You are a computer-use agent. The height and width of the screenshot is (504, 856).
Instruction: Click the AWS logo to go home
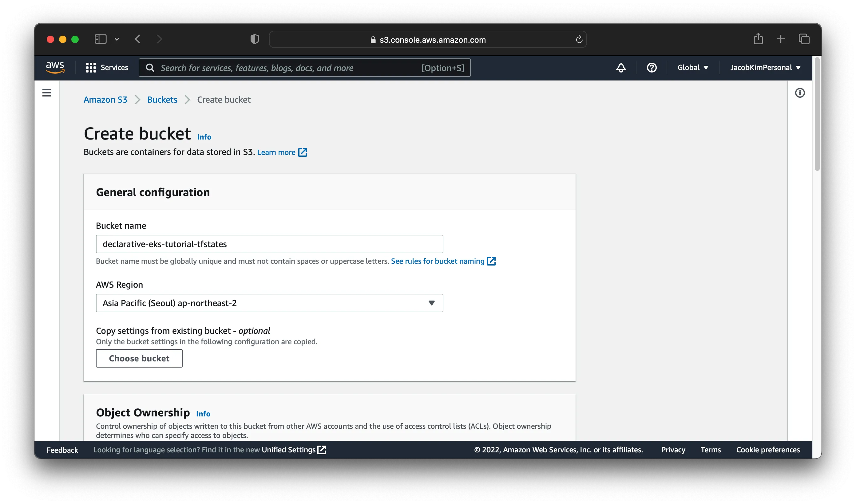(55, 68)
